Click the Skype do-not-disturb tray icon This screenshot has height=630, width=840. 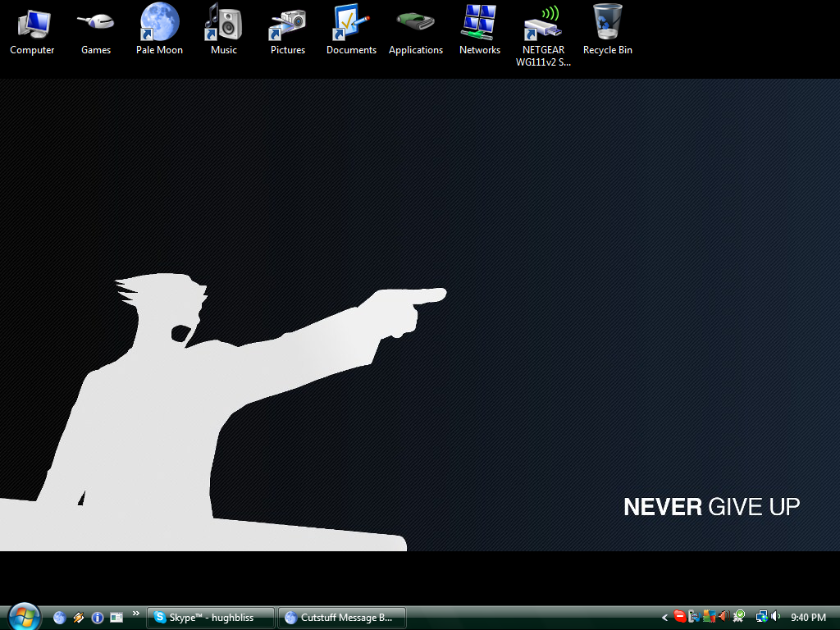[x=679, y=617]
